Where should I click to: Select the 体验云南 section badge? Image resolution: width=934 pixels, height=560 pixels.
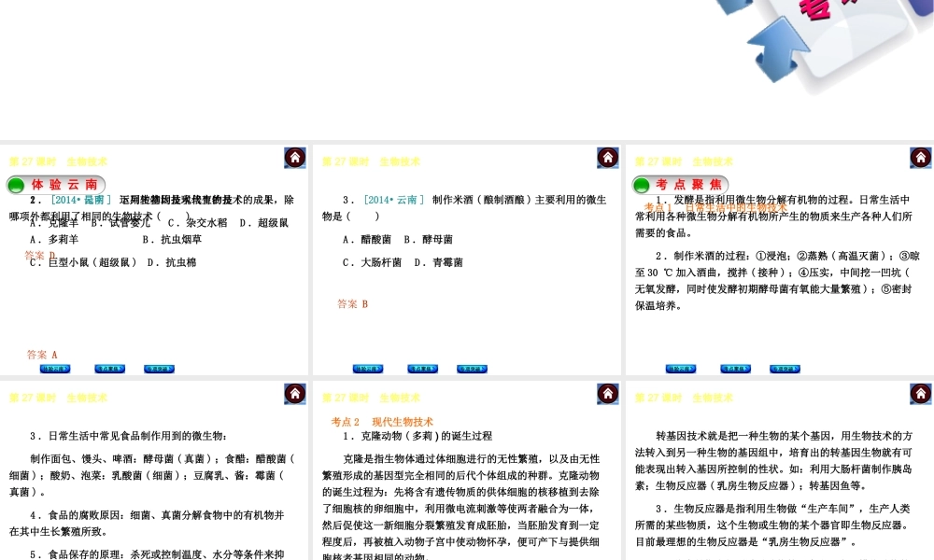[56, 185]
